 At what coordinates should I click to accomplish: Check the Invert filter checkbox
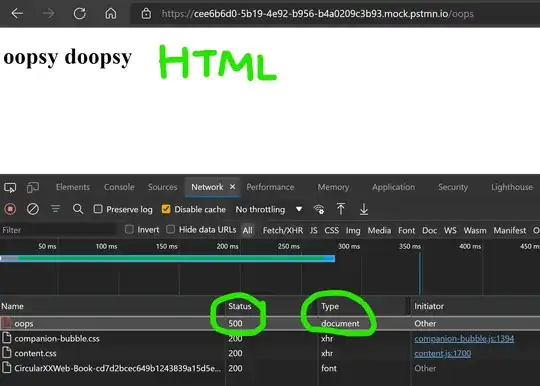click(x=129, y=229)
